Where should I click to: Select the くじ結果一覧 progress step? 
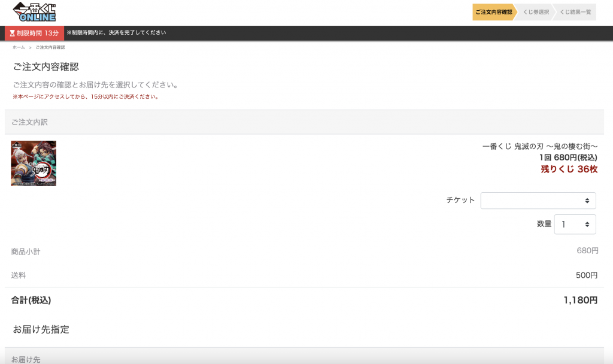(x=575, y=12)
